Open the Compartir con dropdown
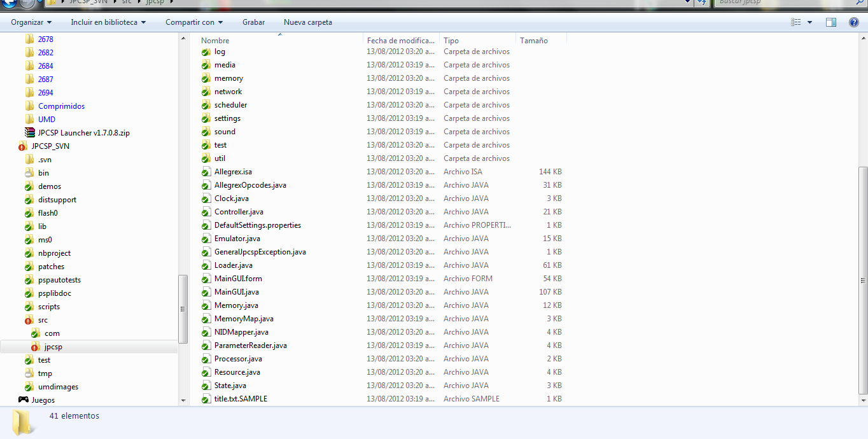868x439 pixels. (194, 22)
